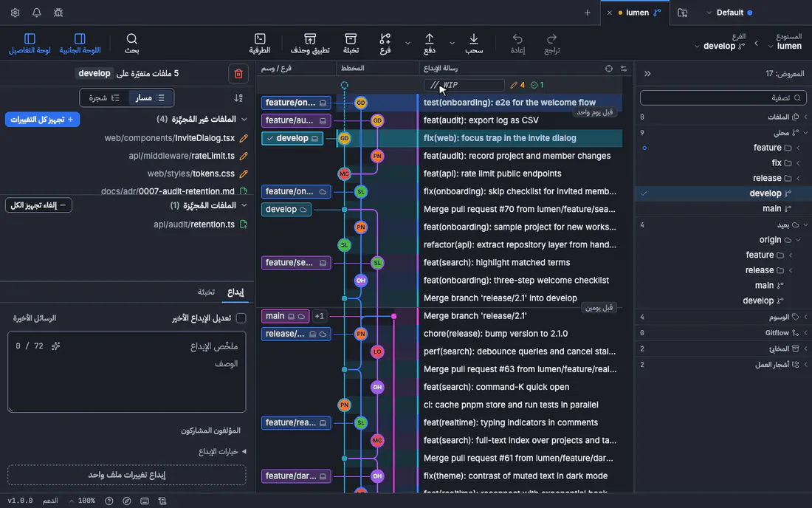Switch file view to tree (شجرة)
This screenshot has width=812, height=508.
coord(104,98)
